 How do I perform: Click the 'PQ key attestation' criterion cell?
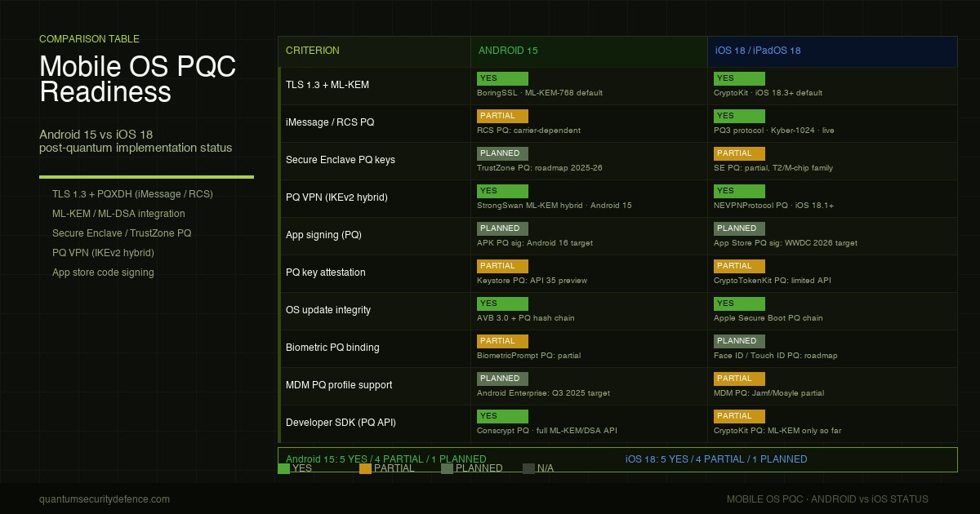pos(374,273)
